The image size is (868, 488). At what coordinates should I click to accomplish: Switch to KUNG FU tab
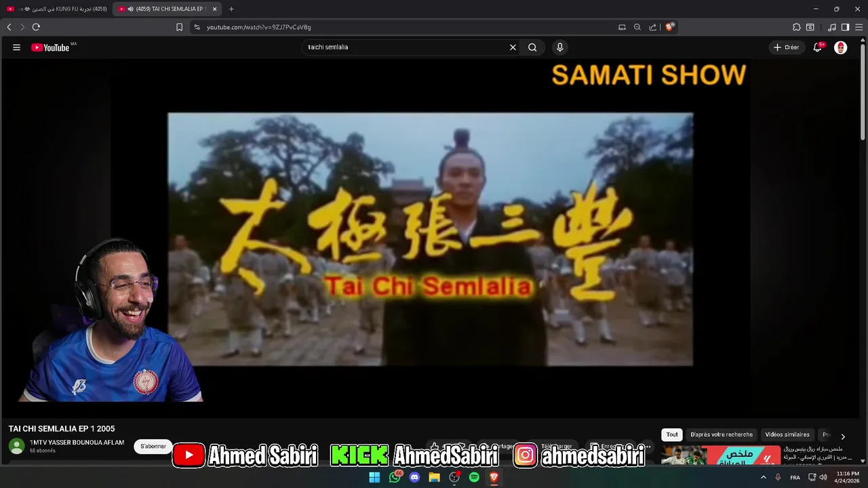tap(56, 9)
